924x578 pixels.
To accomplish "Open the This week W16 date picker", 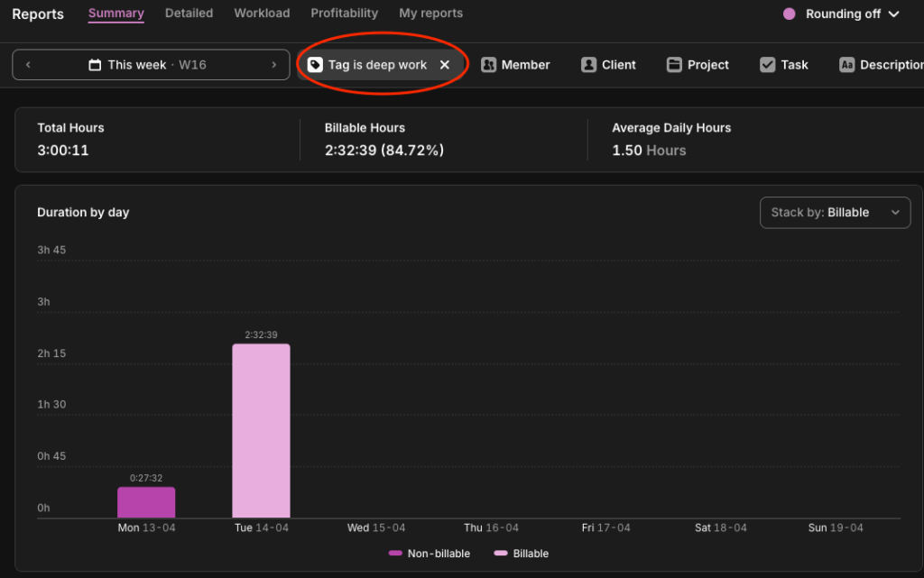I will 151,65.
